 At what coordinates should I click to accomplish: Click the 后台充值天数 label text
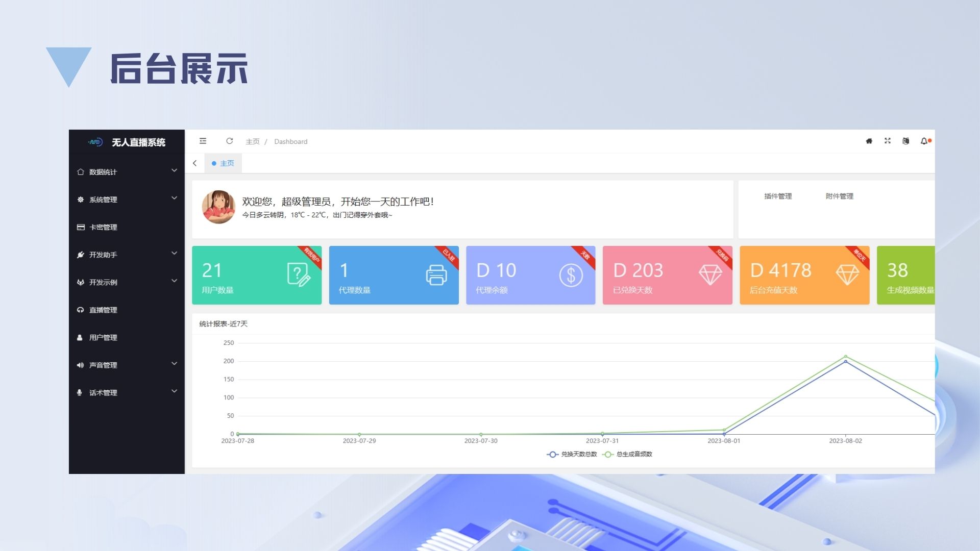(773, 290)
